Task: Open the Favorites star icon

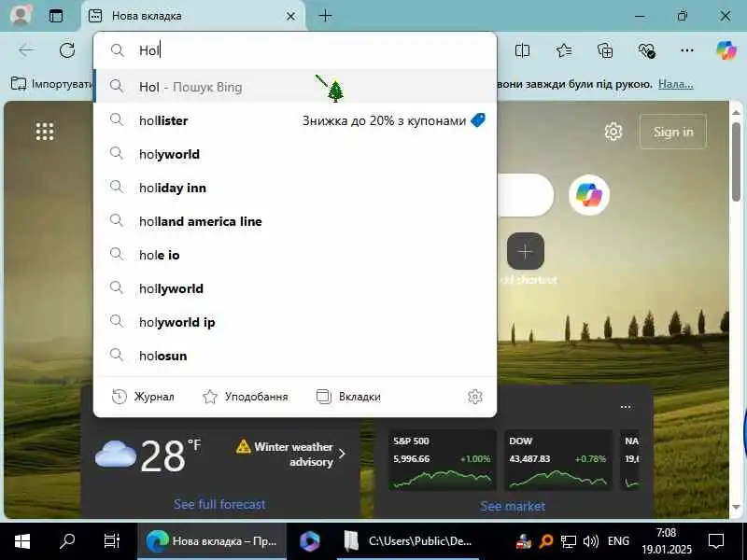Action: pos(564,50)
